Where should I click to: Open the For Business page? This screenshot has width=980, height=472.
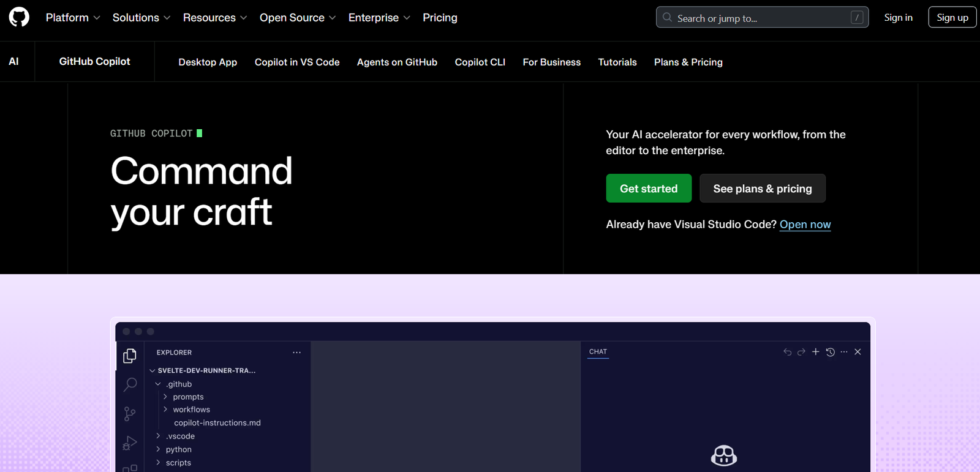(551, 62)
